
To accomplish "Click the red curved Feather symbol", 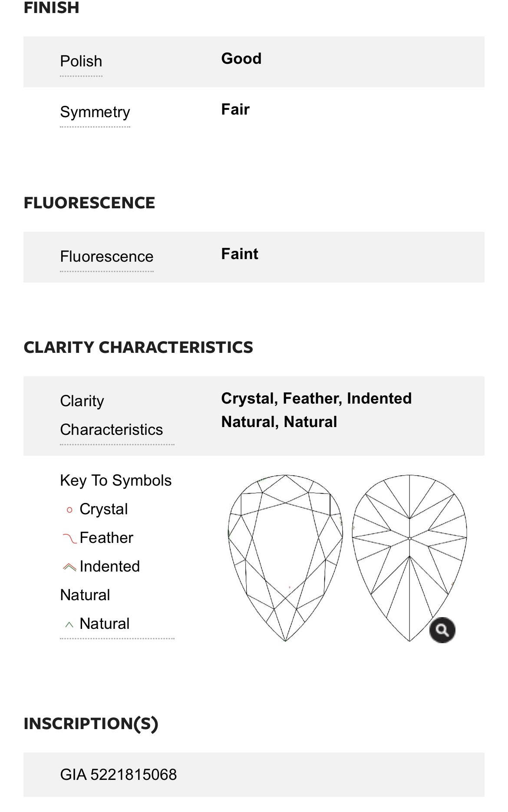I will tap(69, 539).
